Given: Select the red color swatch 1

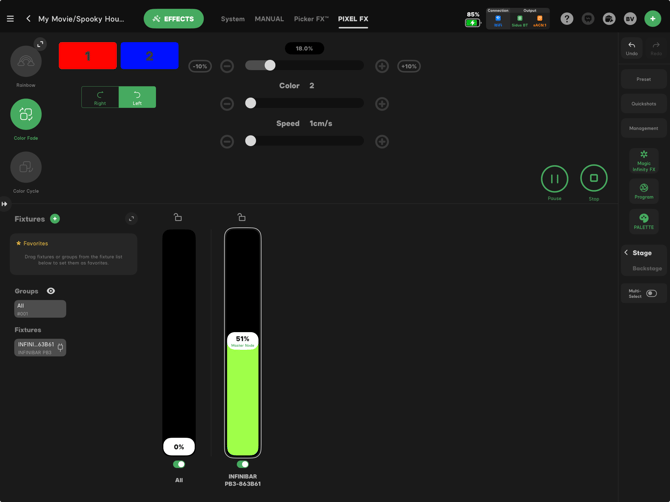Looking at the screenshot, I should click(x=88, y=56).
